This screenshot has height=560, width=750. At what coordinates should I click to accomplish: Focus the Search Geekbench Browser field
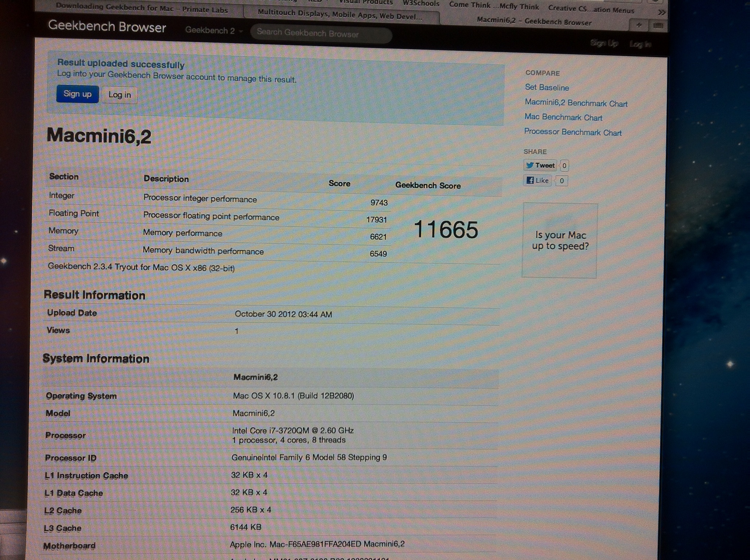pyautogui.click(x=321, y=34)
